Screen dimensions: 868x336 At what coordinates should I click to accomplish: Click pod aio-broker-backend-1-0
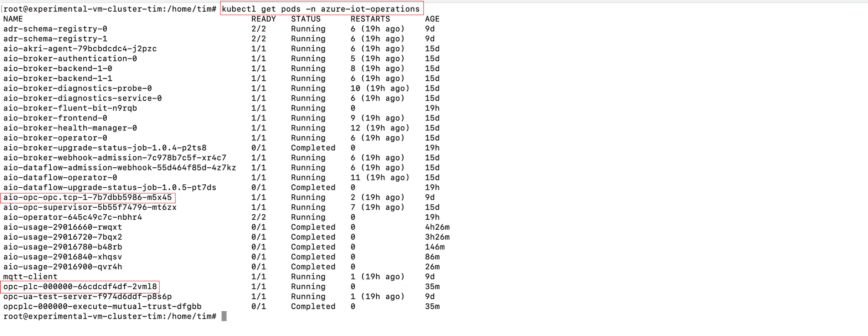click(58, 69)
